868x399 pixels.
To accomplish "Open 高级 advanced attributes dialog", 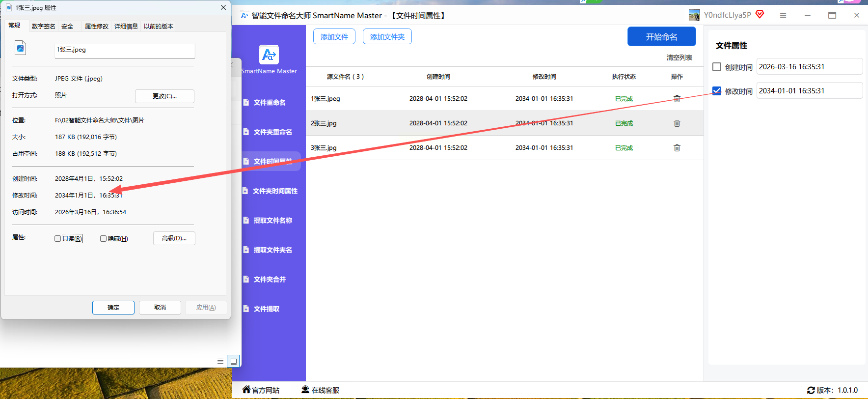I will (x=174, y=238).
